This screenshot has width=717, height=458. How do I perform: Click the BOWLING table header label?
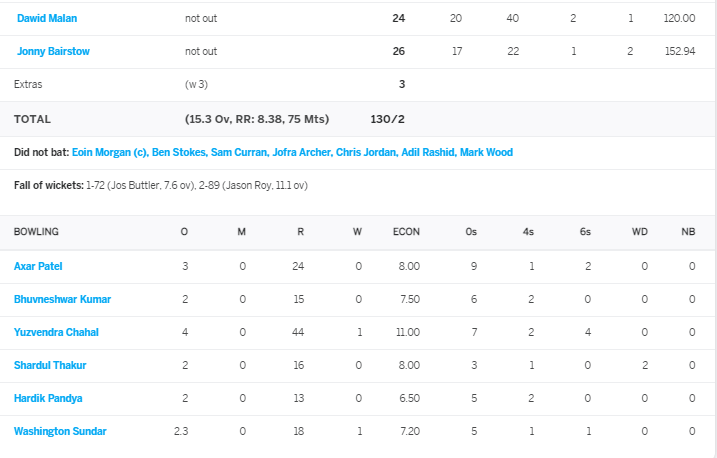pos(36,232)
